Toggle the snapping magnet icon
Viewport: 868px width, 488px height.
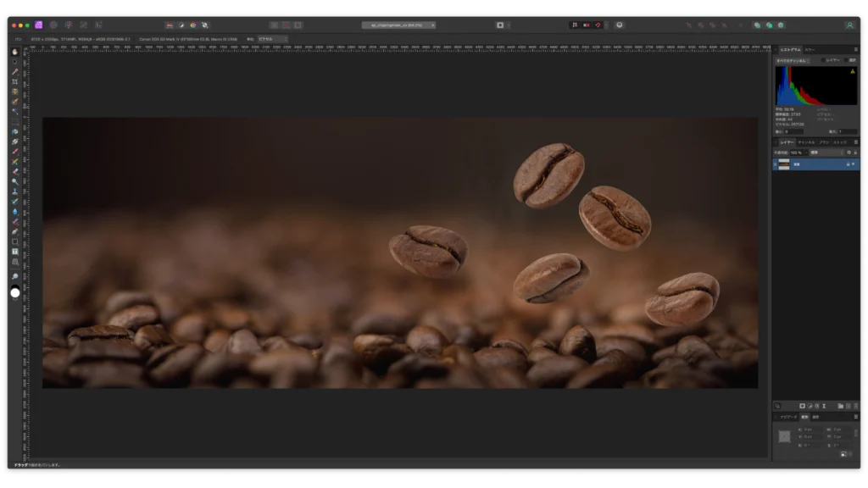click(x=598, y=25)
